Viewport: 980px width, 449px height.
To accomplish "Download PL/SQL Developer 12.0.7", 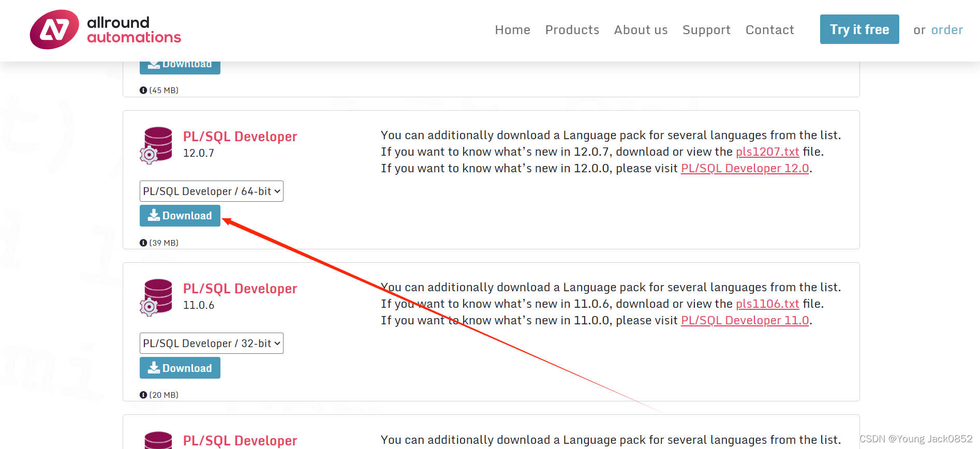I will point(180,216).
